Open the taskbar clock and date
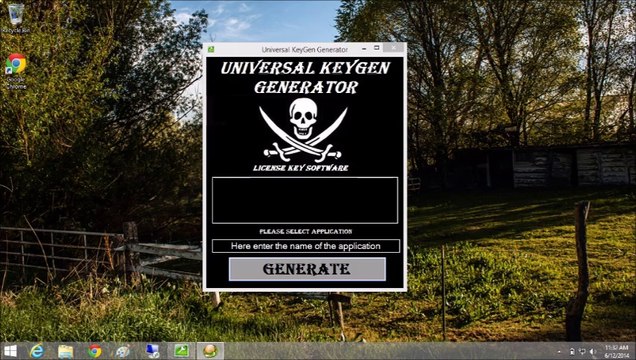 617,351
